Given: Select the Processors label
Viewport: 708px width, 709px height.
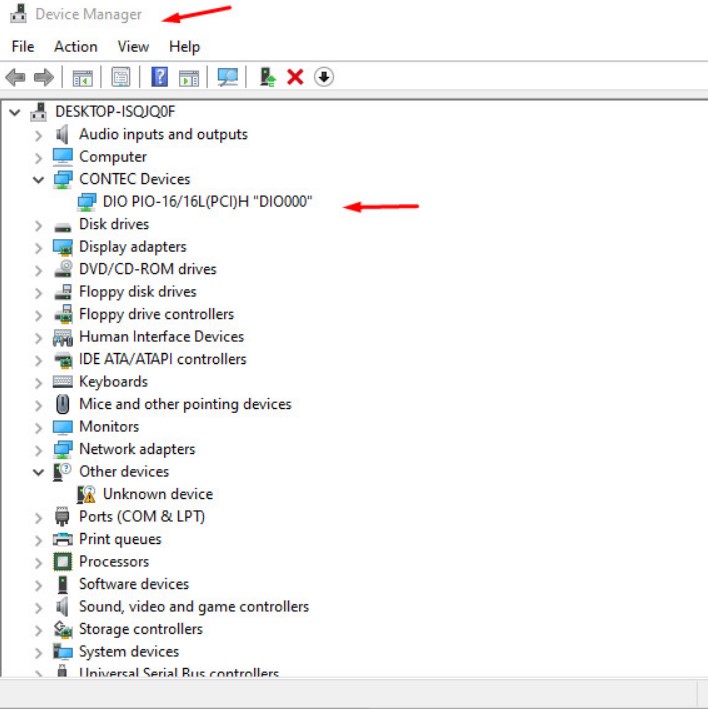Looking at the screenshot, I should click(114, 562).
